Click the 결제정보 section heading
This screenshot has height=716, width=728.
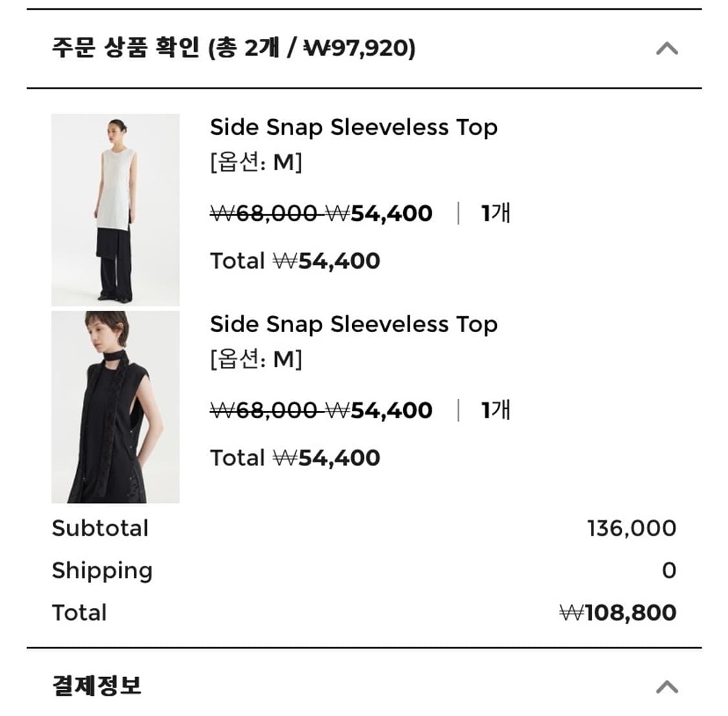point(96,686)
